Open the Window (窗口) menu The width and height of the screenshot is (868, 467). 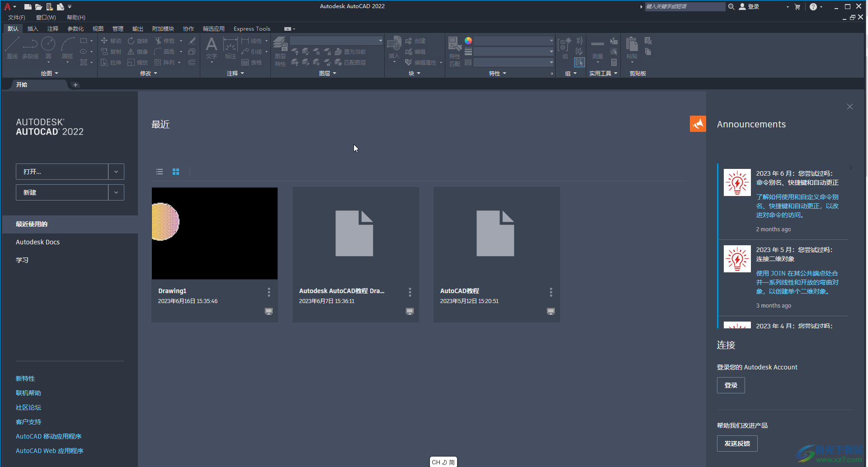46,18
